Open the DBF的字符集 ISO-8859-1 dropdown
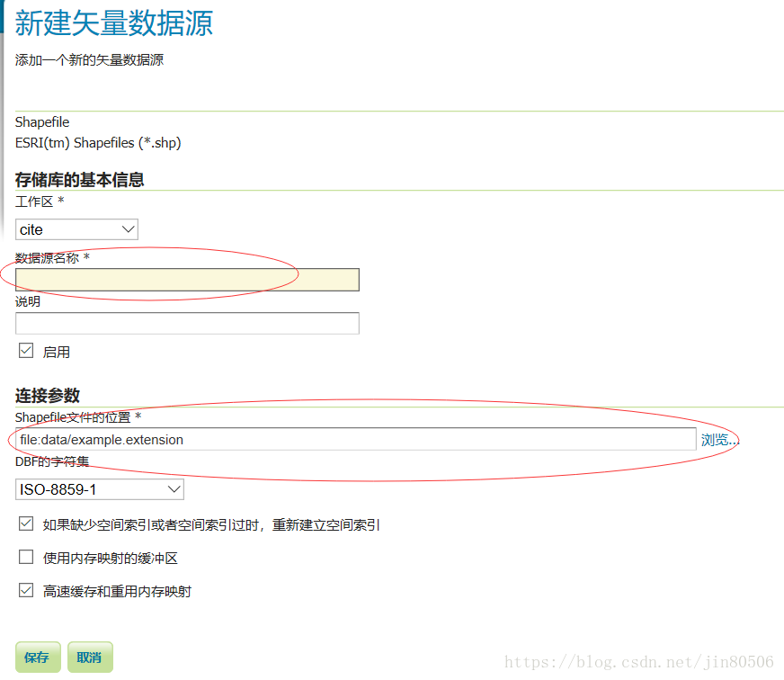The height and width of the screenshot is (680, 784). click(100, 489)
